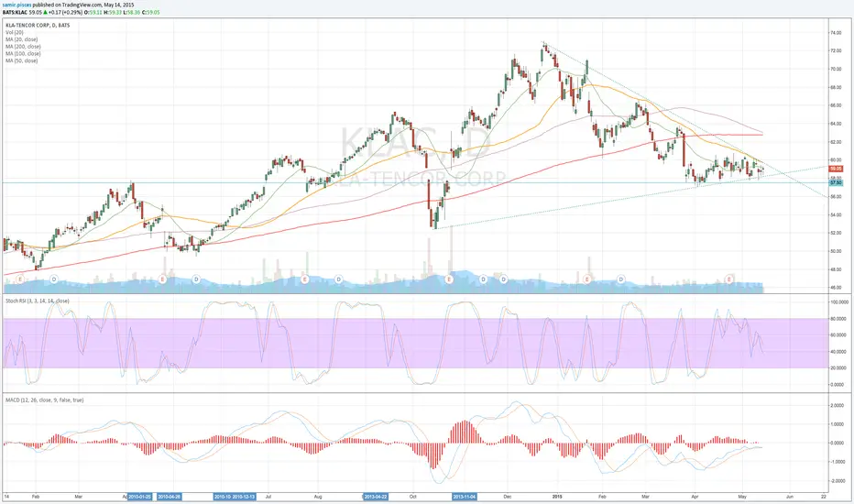
Task: Click the 2010-01-25 date marker on the time axis
Action: point(141,497)
